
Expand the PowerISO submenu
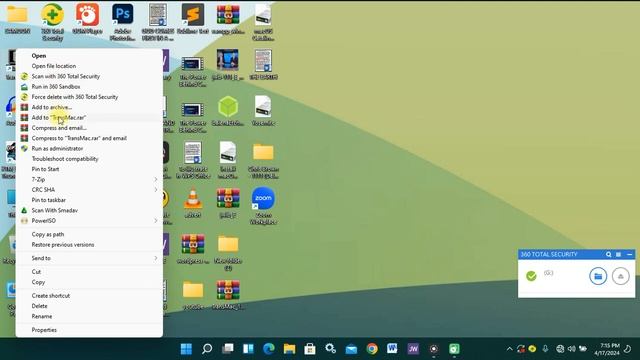tap(89, 221)
